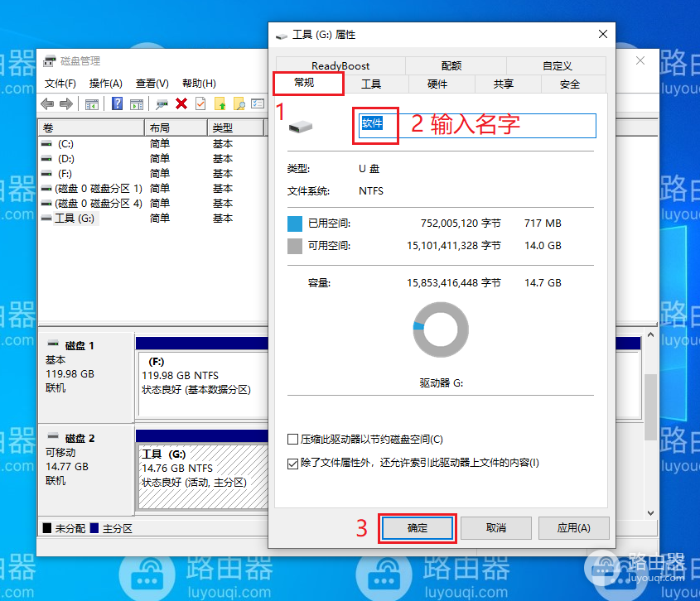Enable compress this drive checkbox
This screenshot has height=601, width=700.
[x=292, y=440]
